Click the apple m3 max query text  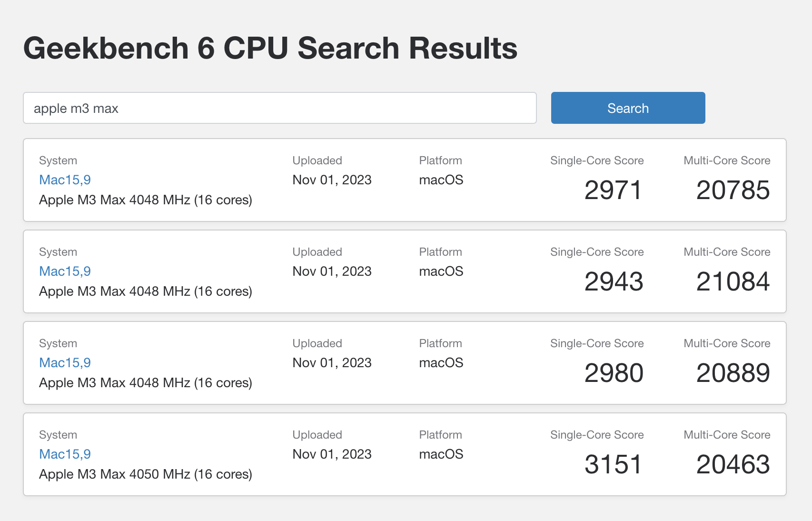tap(76, 108)
